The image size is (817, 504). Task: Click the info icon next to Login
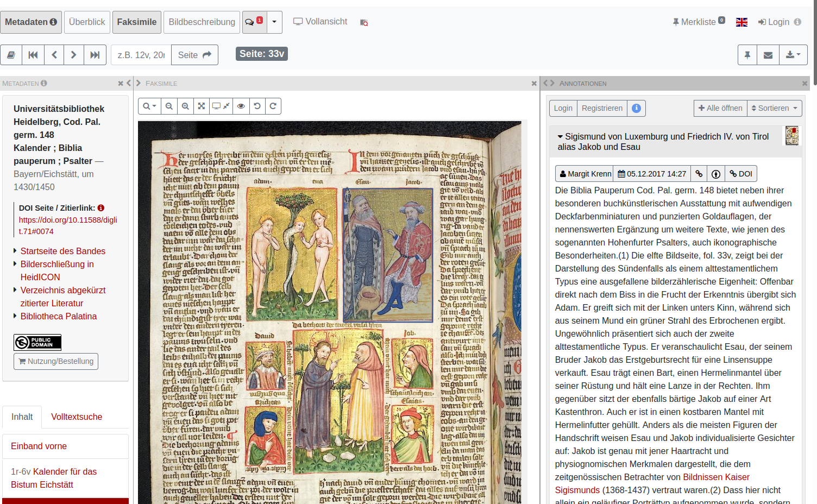797,22
